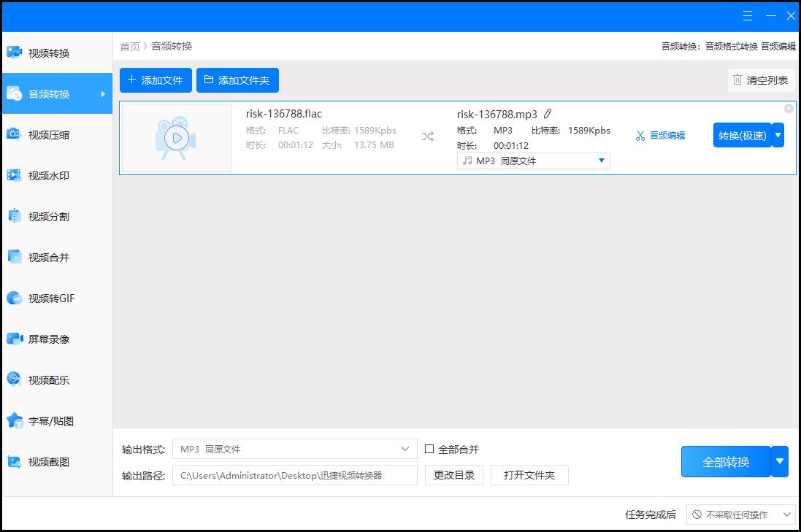Click 添加文件 to add a file
Image resolution: width=801 pixels, height=532 pixels.
[156, 80]
